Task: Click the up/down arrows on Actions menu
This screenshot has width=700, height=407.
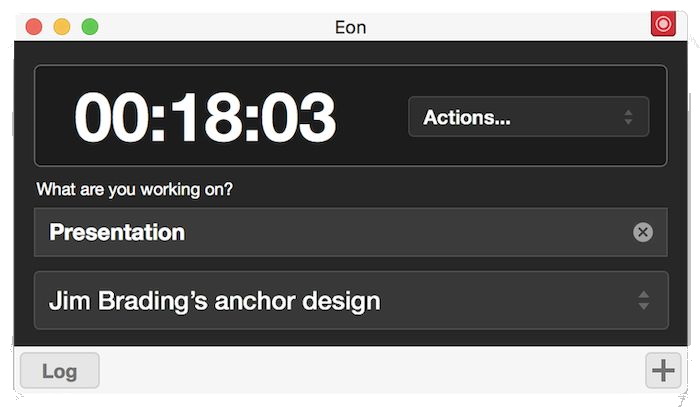Action: coord(628,117)
